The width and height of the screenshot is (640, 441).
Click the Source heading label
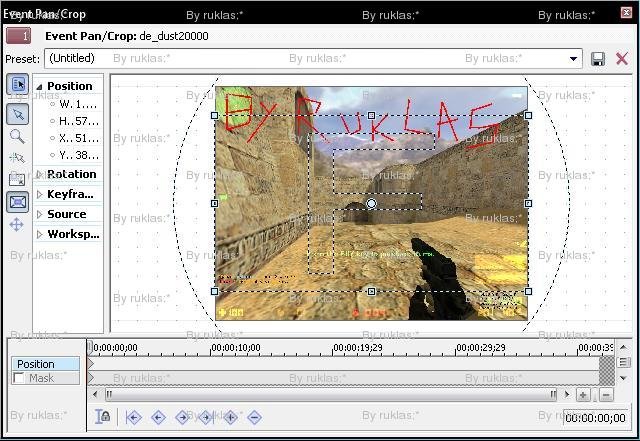(x=67, y=214)
